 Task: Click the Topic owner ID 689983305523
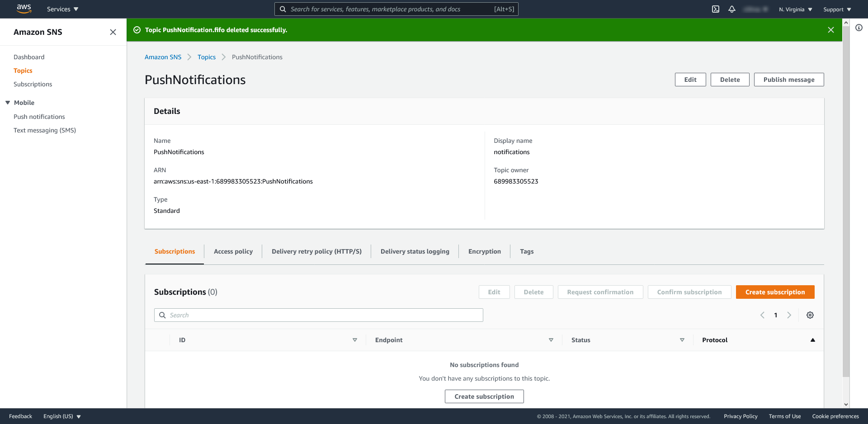[516, 181]
